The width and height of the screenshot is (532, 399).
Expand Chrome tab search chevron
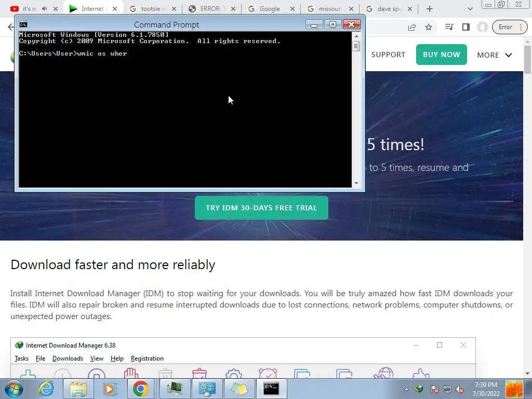(470, 9)
